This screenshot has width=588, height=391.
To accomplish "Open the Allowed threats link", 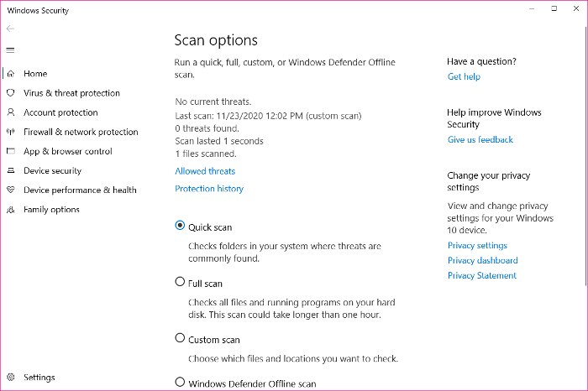I will 205,171.
